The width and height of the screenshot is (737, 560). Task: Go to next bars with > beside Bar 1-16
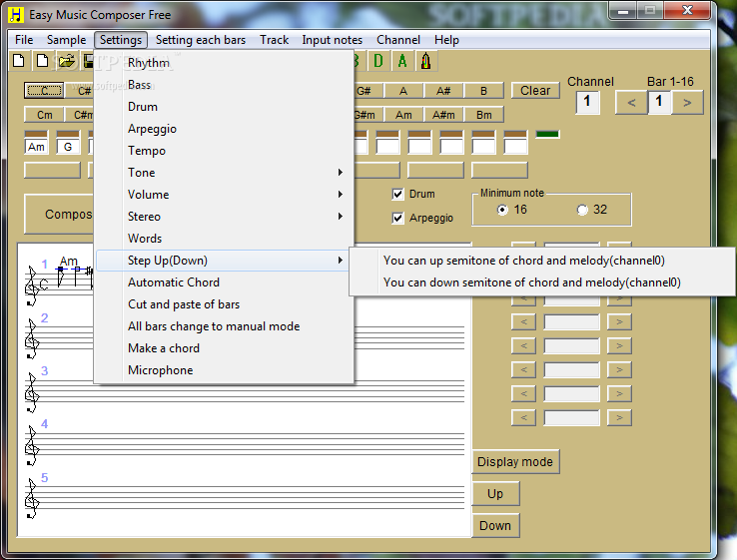pos(687,103)
